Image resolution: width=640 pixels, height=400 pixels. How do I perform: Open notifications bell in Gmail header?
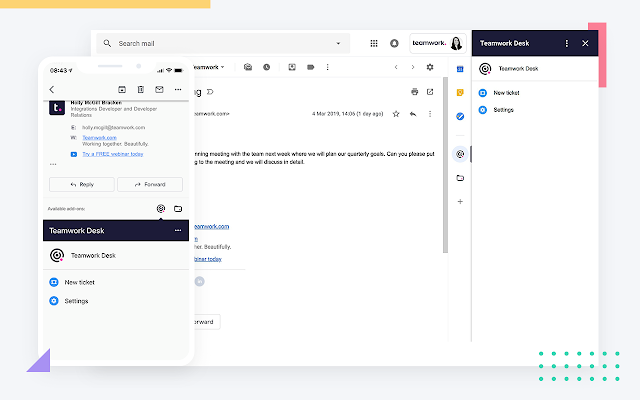(x=394, y=43)
